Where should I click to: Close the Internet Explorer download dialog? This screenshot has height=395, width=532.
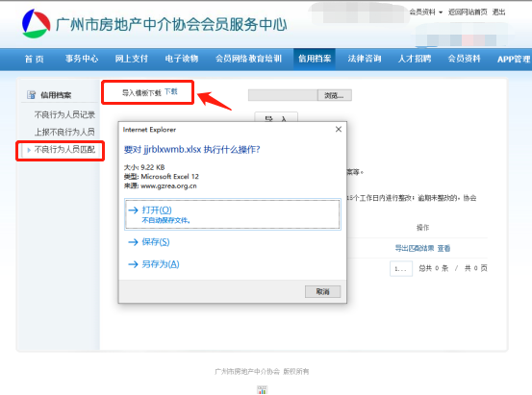click(x=339, y=129)
